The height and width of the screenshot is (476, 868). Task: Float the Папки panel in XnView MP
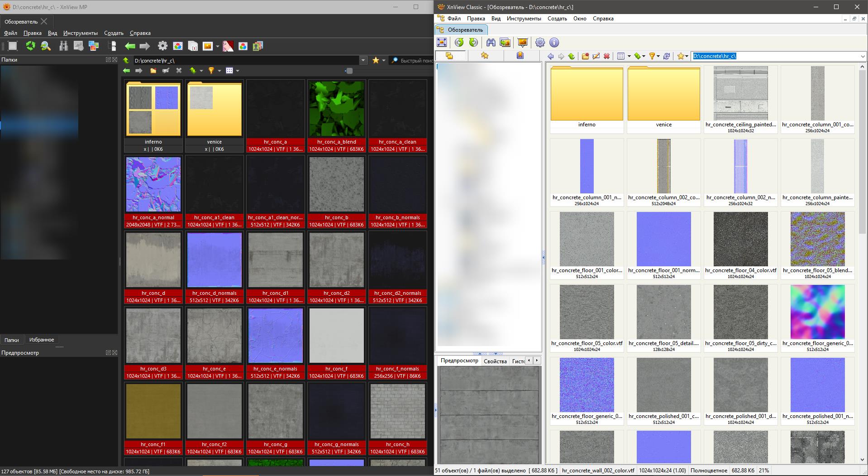(x=109, y=60)
